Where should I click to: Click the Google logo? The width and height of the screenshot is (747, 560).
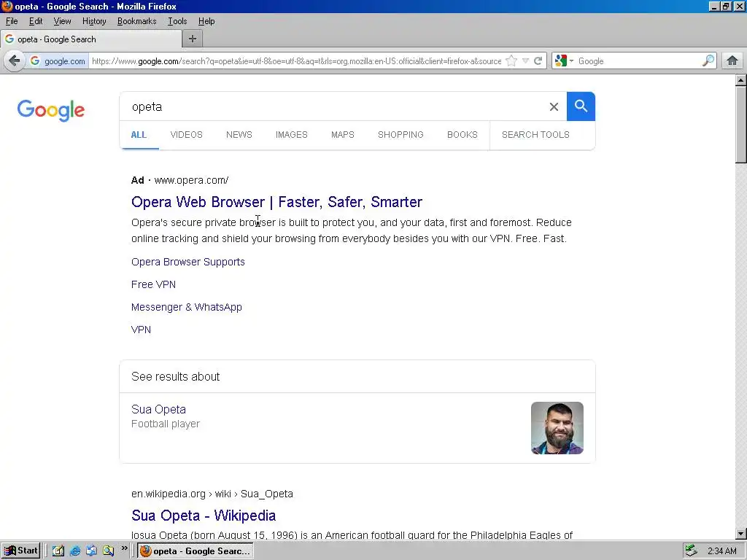click(51, 111)
